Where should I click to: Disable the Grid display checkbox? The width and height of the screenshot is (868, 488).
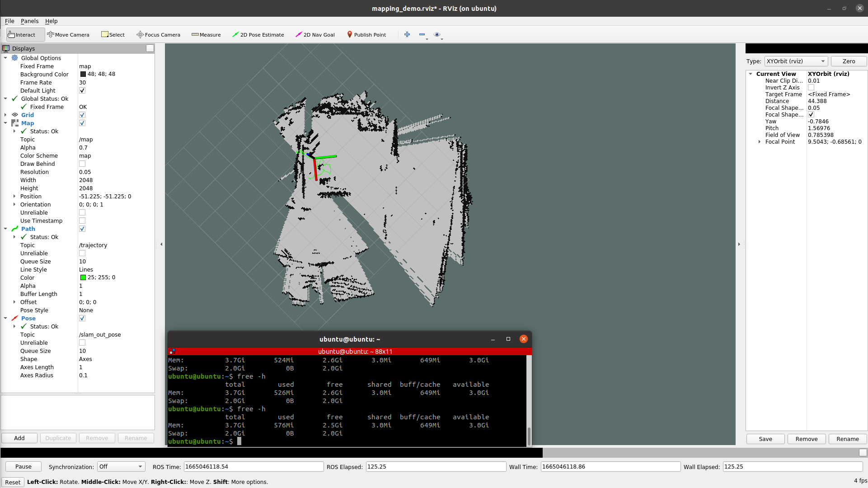[82, 115]
